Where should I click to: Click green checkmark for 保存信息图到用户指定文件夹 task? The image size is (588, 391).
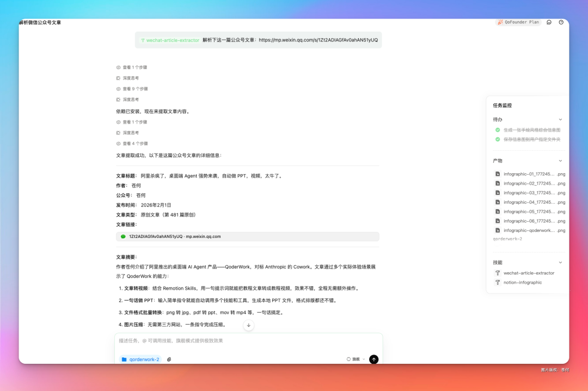(x=497, y=139)
